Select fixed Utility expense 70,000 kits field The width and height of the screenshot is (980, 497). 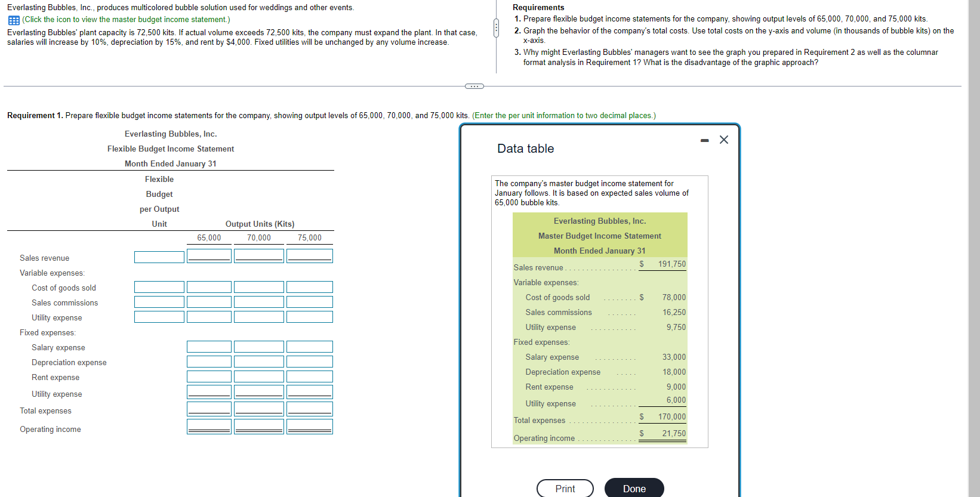tap(259, 392)
